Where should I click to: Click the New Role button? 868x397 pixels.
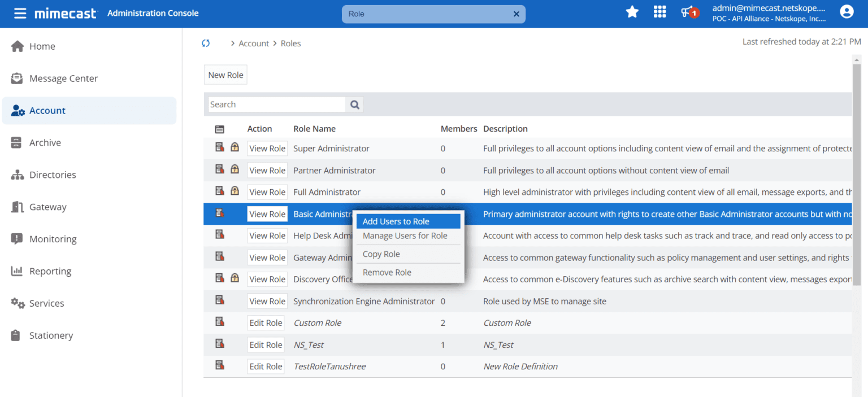(x=225, y=74)
